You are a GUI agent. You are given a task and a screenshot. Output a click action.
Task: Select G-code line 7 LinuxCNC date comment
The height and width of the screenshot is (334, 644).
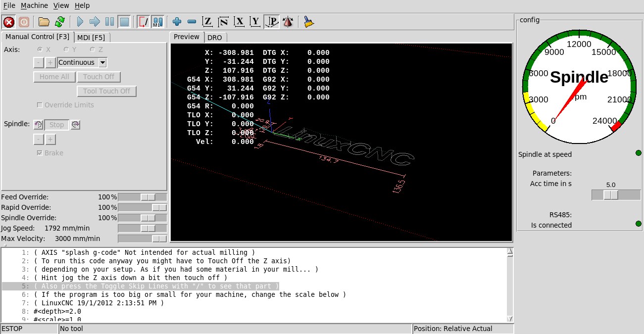pos(99,303)
